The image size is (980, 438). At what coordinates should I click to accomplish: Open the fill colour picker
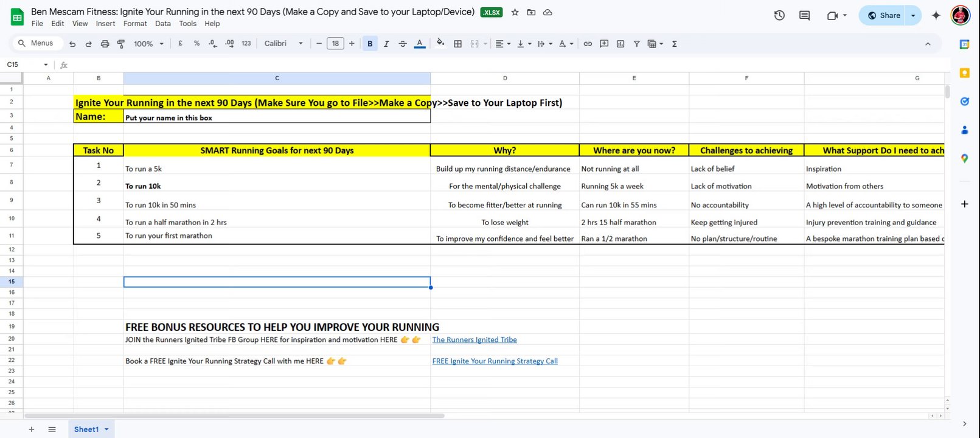(x=440, y=43)
